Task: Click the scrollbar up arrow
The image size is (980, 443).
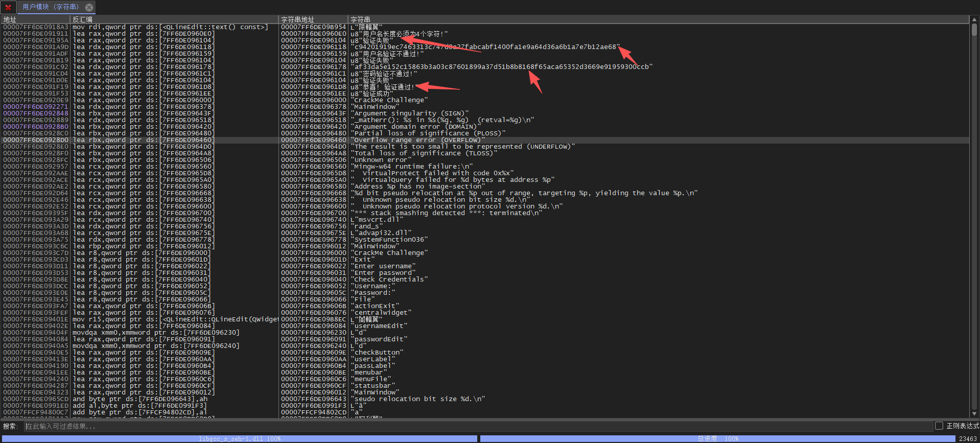Action: tap(974, 19)
